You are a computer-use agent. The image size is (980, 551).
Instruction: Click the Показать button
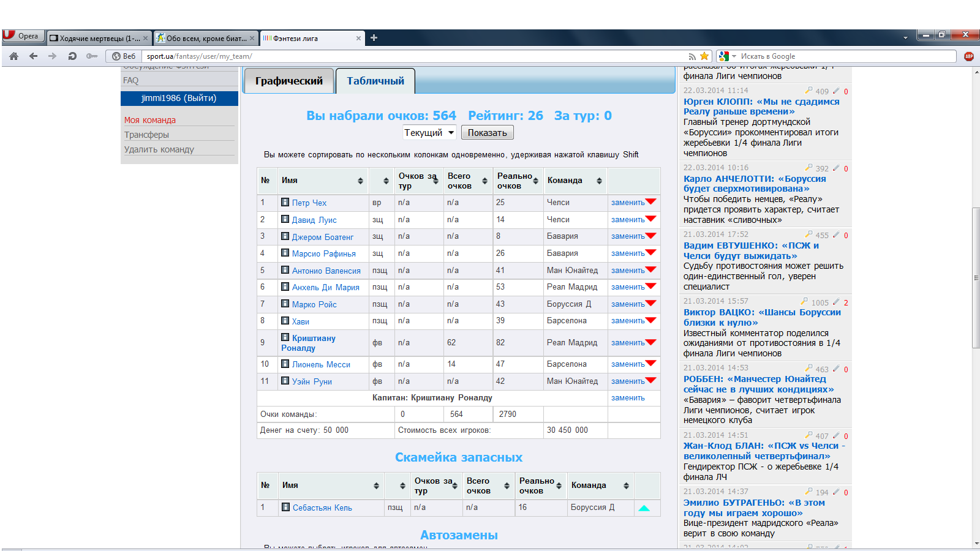click(x=488, y=132)
